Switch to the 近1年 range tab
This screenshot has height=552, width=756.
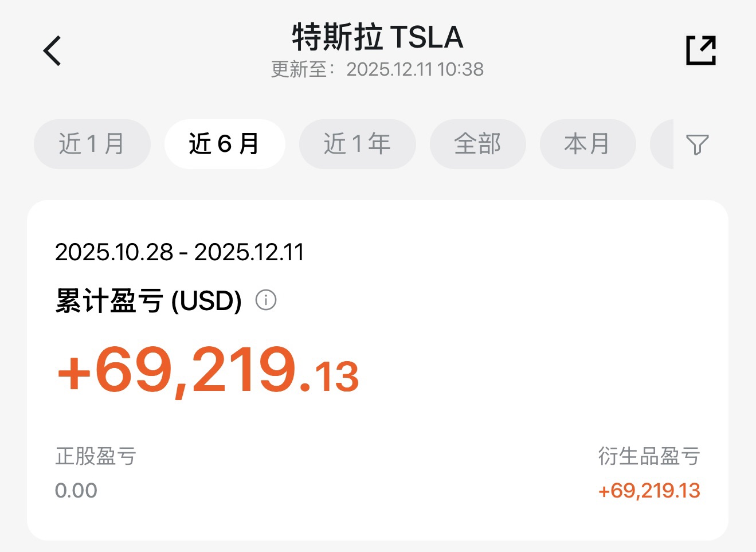357,144
